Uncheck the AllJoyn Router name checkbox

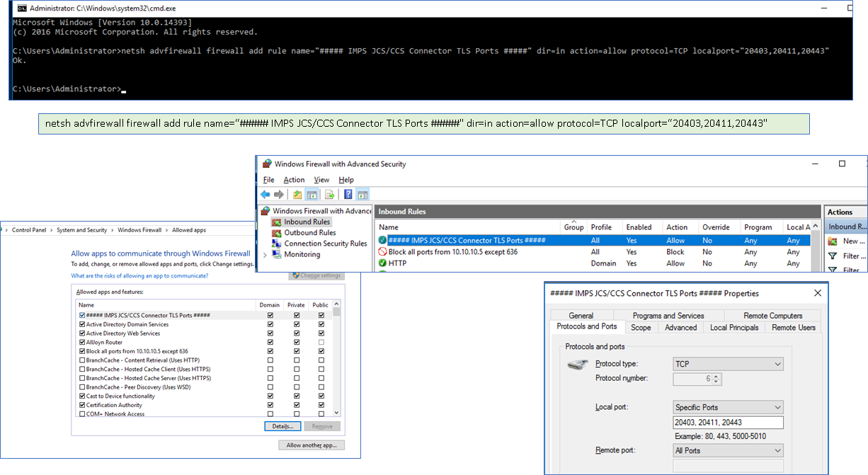pos(82,343)
